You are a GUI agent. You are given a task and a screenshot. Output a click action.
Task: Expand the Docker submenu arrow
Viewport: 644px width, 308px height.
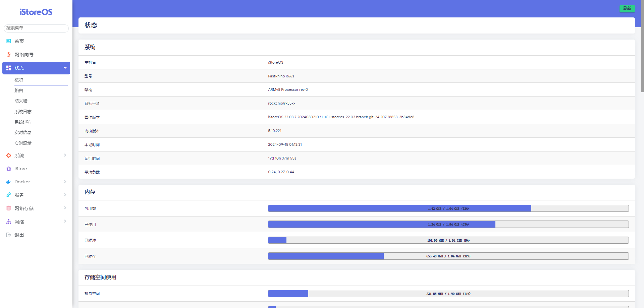point(65,182)
